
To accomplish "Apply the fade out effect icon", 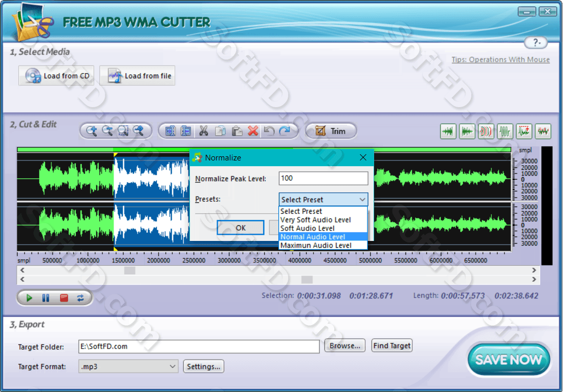I will (x=467, y=131).
